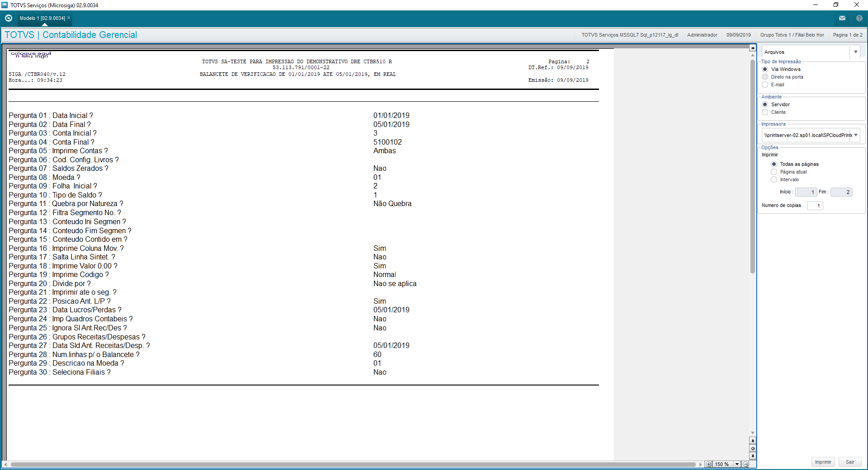The width and height of the screenshot is (868, 470).
Task: Click the Administrador user label in header
Action: click(x=702, y=35)
